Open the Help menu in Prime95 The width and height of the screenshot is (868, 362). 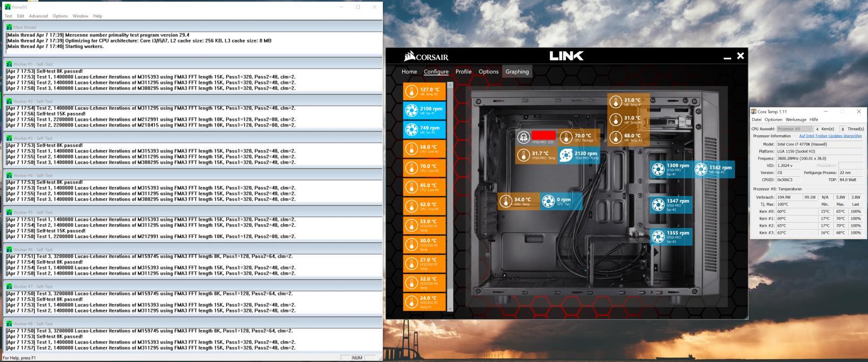coord(97,16)
